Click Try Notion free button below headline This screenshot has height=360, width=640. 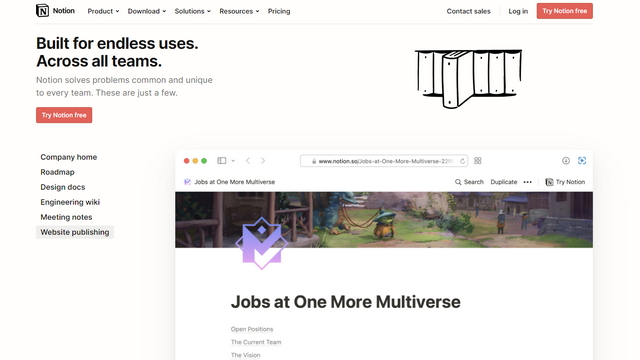pyautogui.click(x=64, y=115)
